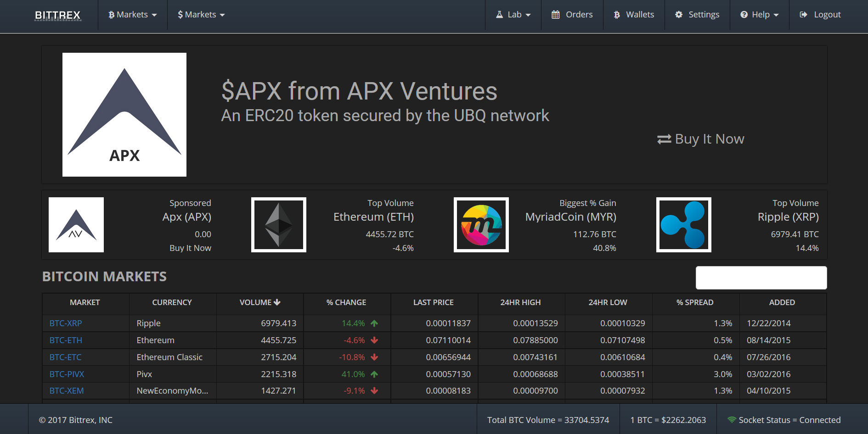
Task: Click the Help question mark icon
Action: (744, 14)
